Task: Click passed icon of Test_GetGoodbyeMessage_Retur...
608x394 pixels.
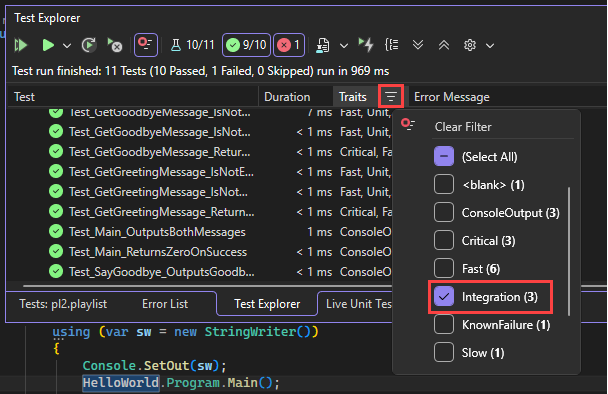Action: click(56, 151)
